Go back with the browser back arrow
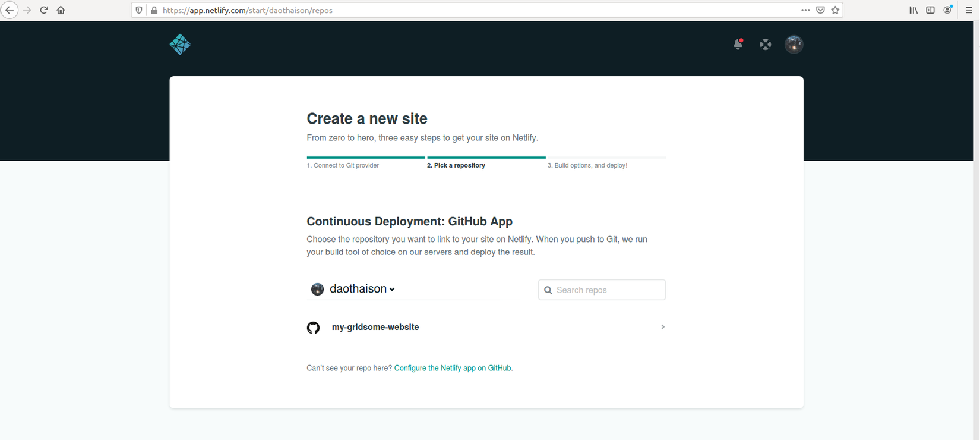 point(10,10)
